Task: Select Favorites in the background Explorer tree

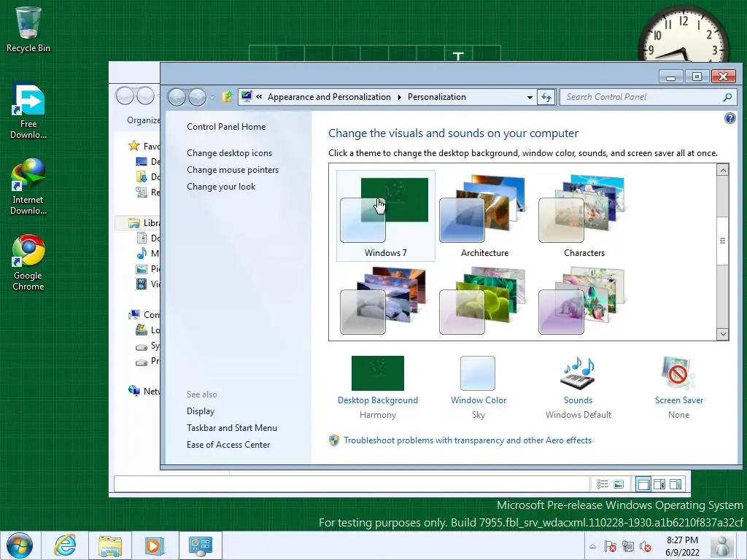Action: tap(145, 146)
